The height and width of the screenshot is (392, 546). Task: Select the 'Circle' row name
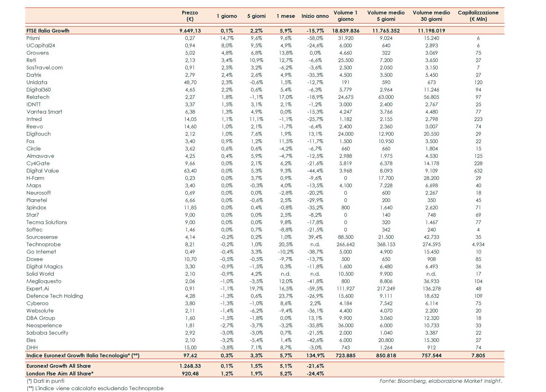(x=33, y=149)
